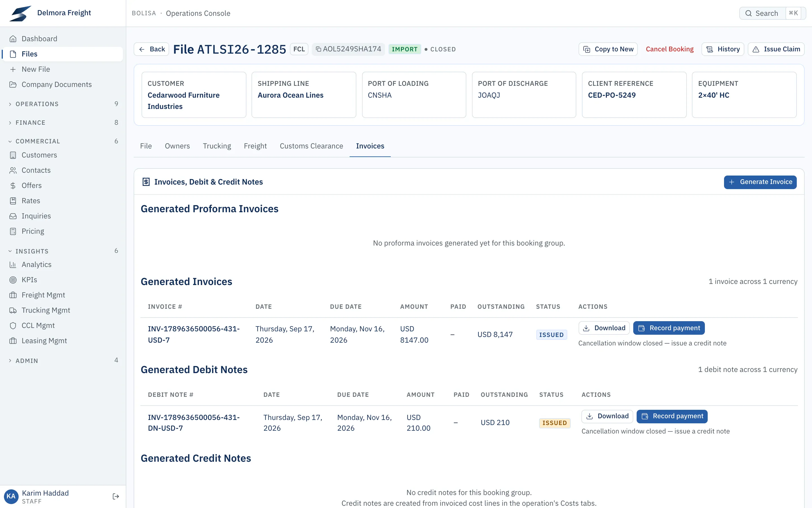812x508 pixels.
Task: Open the Inquiries inbox icon
Action: 13,216
